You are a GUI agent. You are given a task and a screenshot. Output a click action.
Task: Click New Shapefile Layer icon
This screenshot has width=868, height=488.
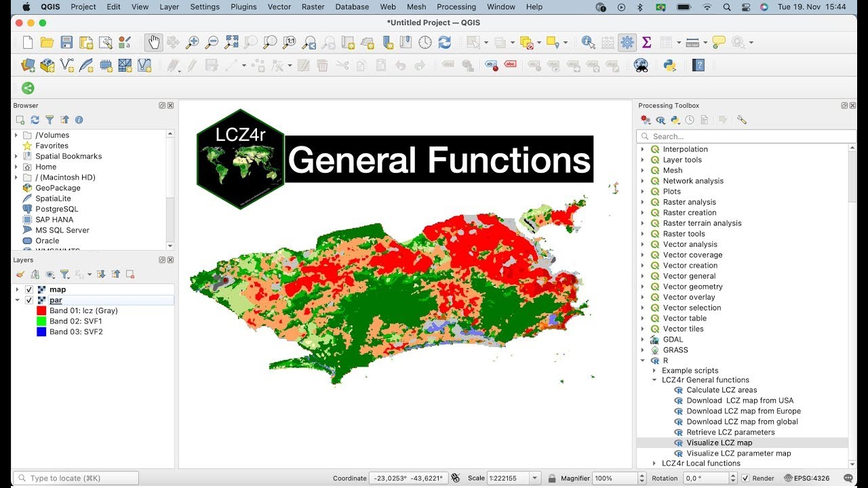tap(66, 66)
